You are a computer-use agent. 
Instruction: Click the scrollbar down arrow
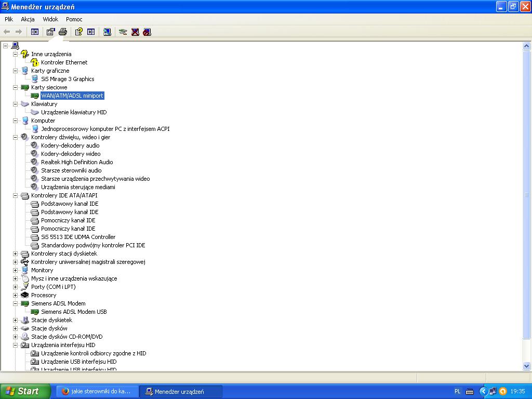tap(527, 366)
